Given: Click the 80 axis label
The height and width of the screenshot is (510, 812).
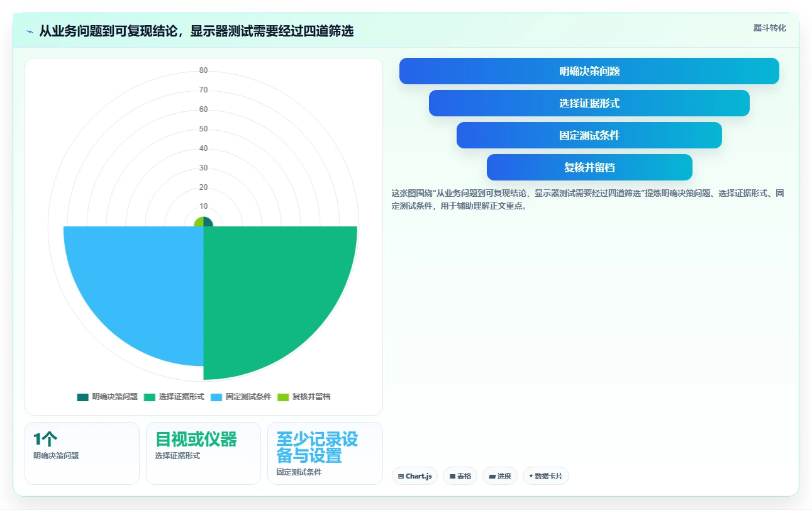Looking at the screenshot, I should click(204, 70).
